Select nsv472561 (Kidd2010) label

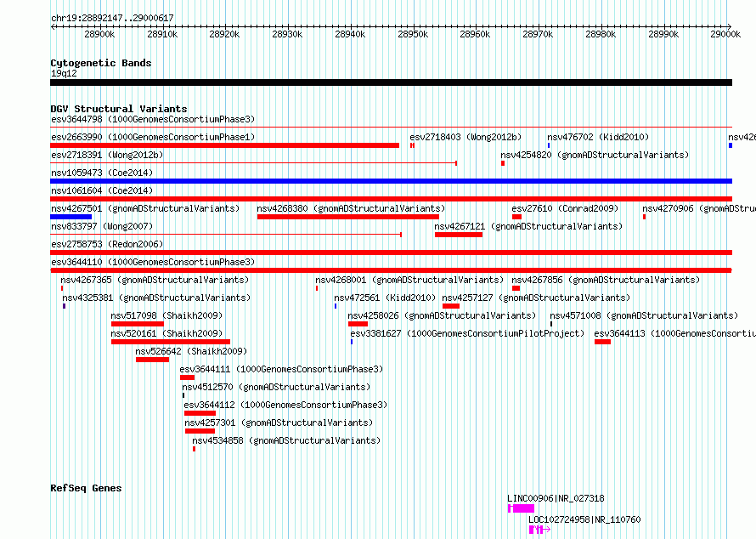point(385,298)
